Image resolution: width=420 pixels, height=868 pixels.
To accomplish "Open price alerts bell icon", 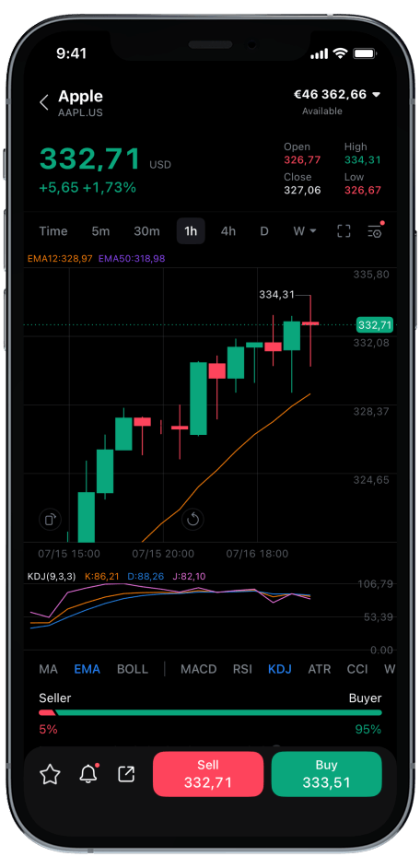I will [88, 773].
